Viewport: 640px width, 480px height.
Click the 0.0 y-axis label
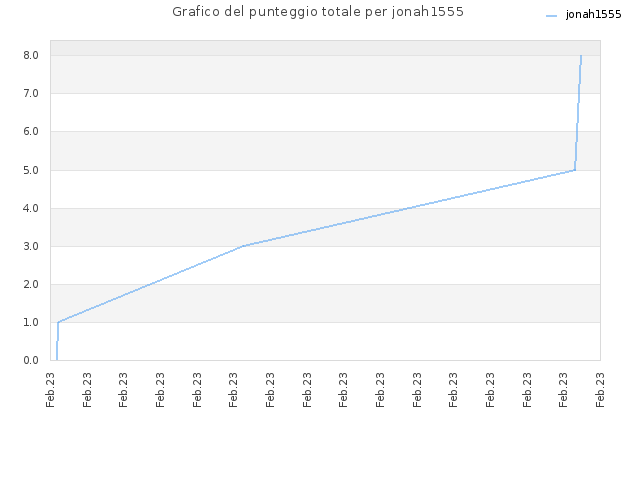[31, 360]
